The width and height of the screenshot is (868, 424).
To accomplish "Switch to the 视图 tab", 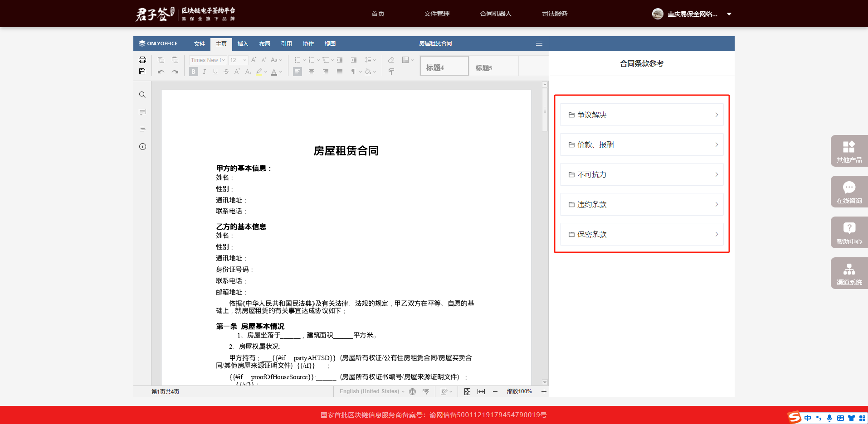I will 330,44.
